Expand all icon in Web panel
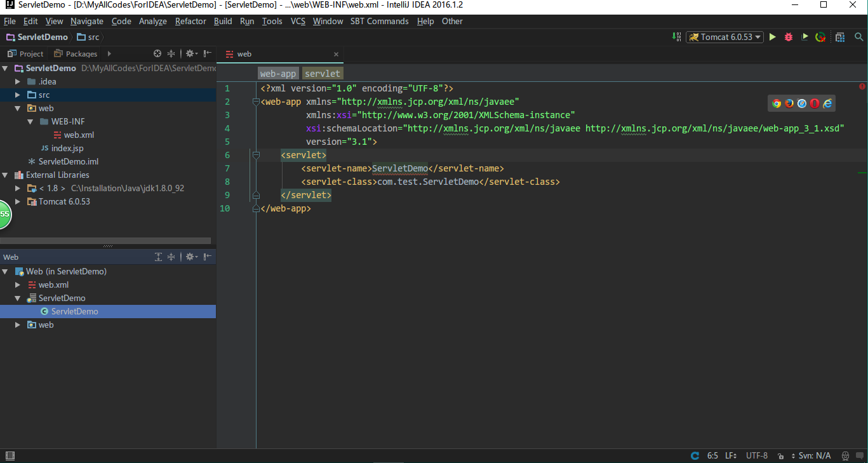868x463 pixels. [x=159, y=257]
